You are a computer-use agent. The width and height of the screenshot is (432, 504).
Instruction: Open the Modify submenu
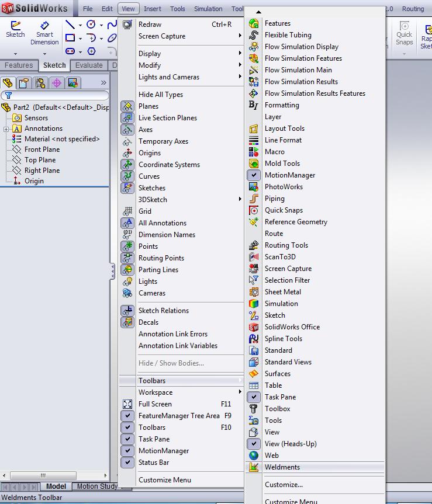[x=181, y=65]
